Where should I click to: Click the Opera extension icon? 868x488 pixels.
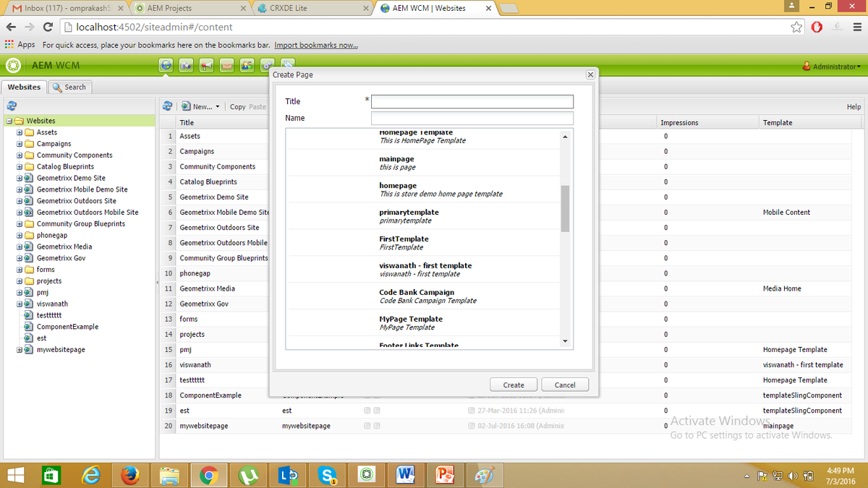[x=817, y=27]
